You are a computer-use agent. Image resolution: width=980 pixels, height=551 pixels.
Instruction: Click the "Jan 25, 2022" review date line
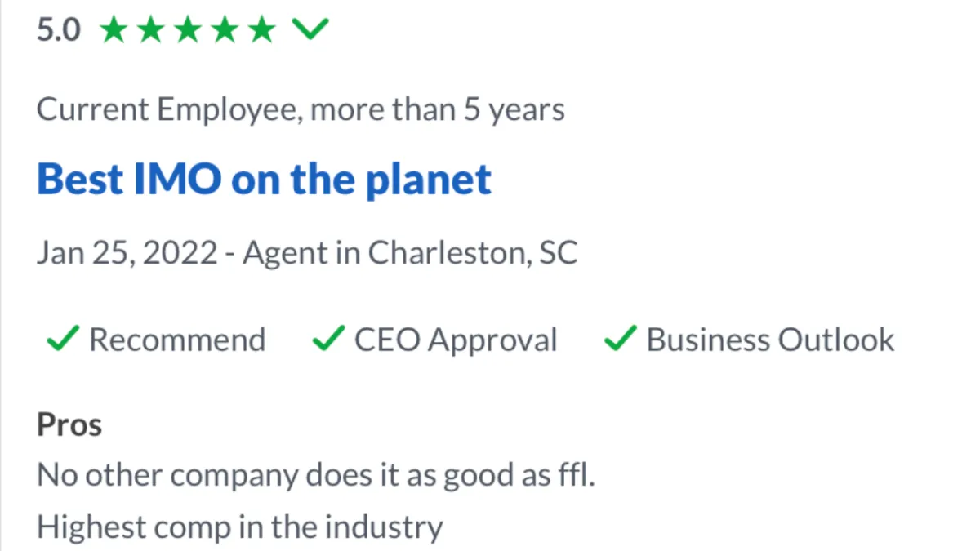pyautogui.click(x=127, y=253)
